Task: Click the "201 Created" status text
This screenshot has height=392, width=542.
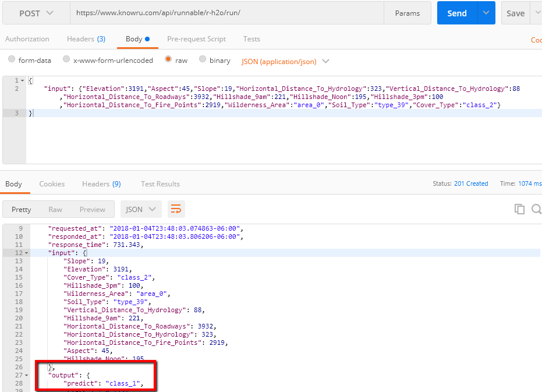Action: [x=471, y=183]
